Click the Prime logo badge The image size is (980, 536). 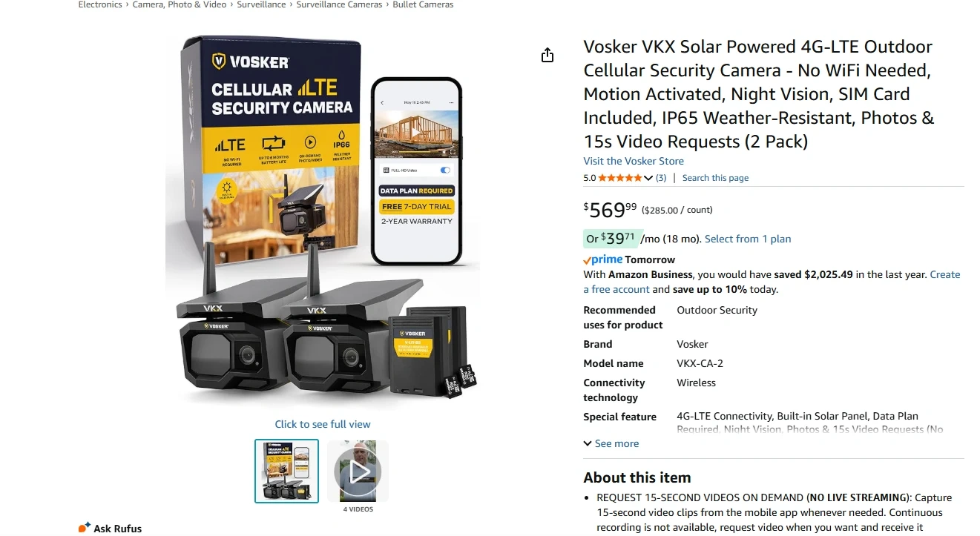point(602,259)
